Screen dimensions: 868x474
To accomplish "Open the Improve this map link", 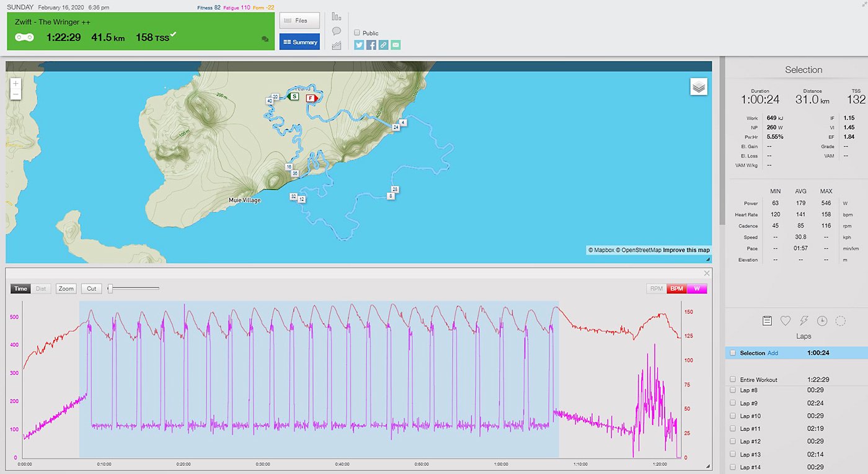I will click(x=686, y=250).
